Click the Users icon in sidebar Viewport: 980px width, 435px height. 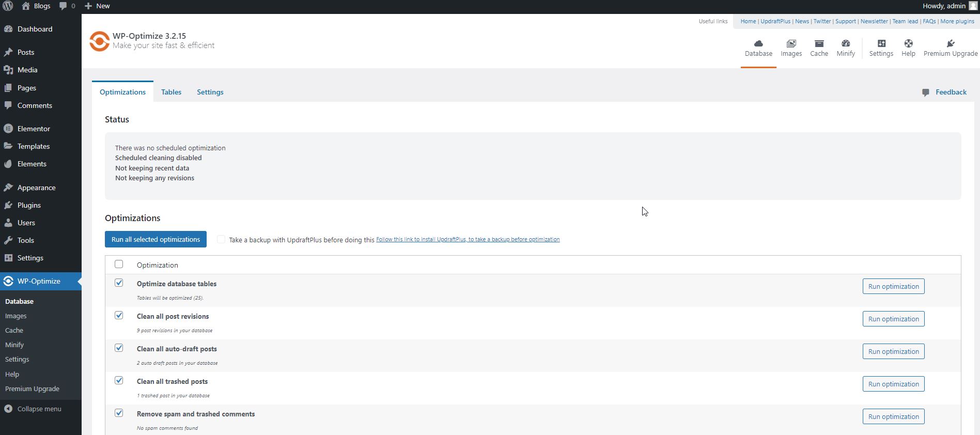pos(8,223)
